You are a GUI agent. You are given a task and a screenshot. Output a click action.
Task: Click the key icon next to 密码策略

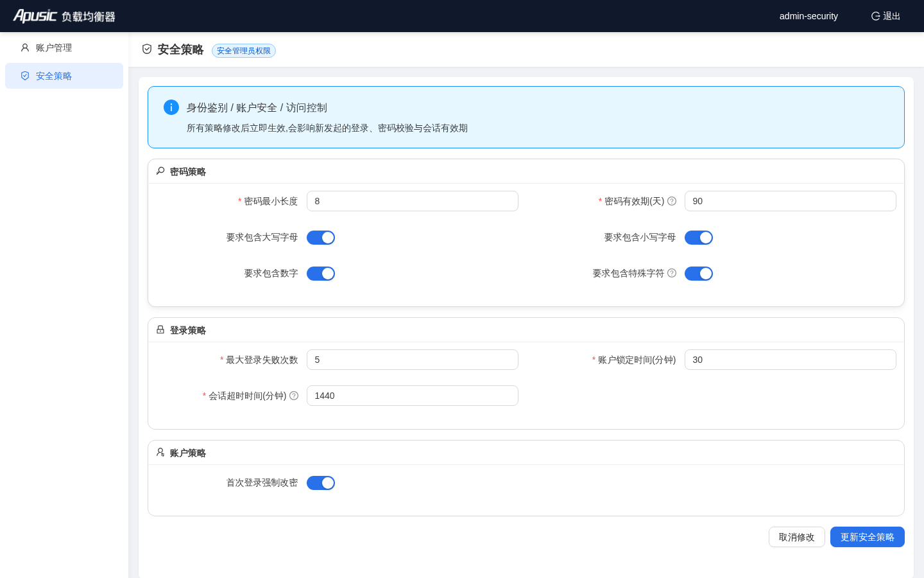pos(160,171)
